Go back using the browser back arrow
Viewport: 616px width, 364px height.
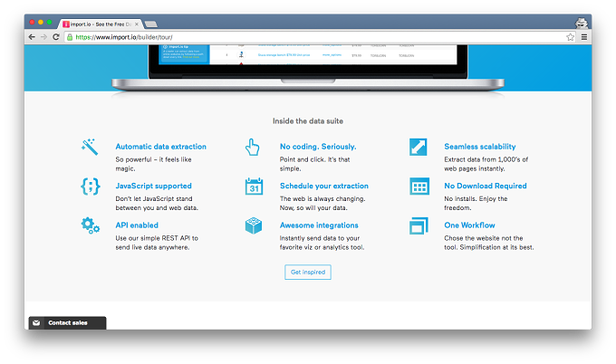(32, 37)
